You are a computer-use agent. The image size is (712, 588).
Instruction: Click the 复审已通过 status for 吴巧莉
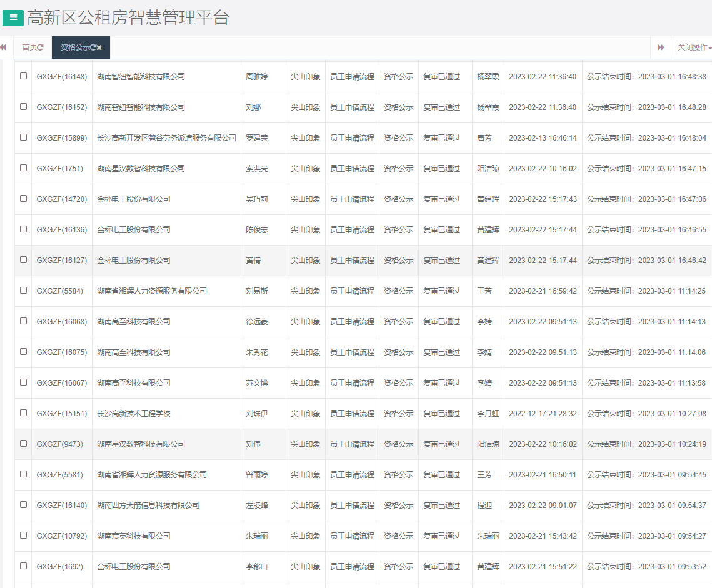pos(441,199)
